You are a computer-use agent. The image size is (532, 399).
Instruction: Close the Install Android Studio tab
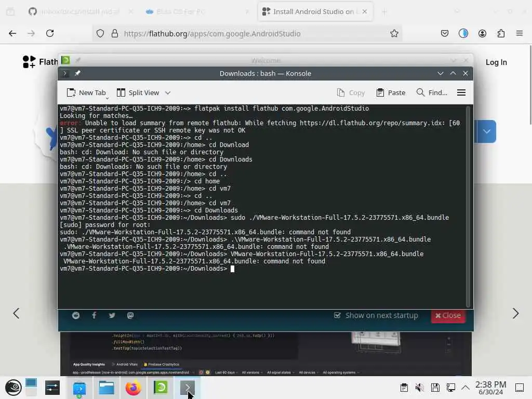point(364,11)
